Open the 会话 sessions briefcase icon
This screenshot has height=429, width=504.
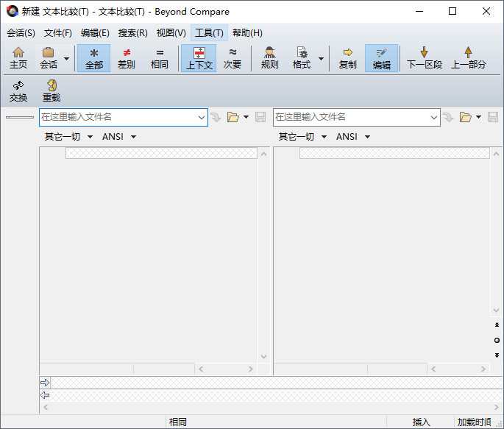click(49, 58)
